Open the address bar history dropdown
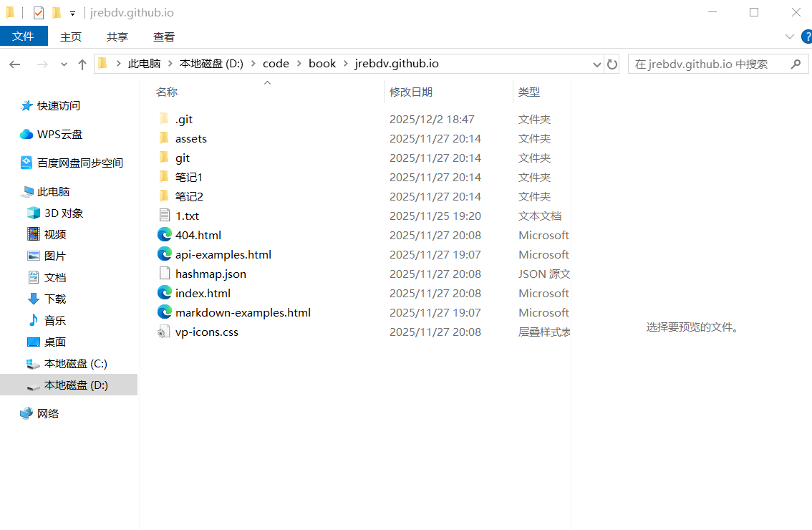The height and width of the screenshot is (530, 812). point(597,64)
